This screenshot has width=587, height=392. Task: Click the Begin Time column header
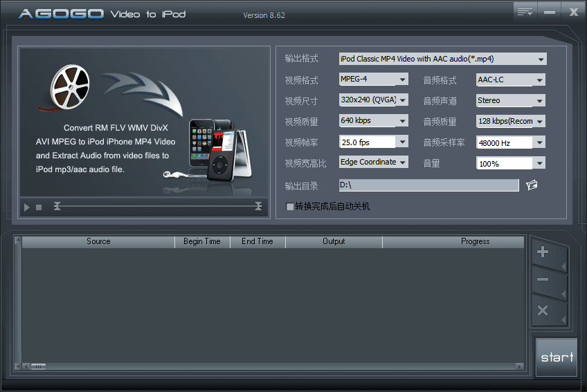(202, 242)
